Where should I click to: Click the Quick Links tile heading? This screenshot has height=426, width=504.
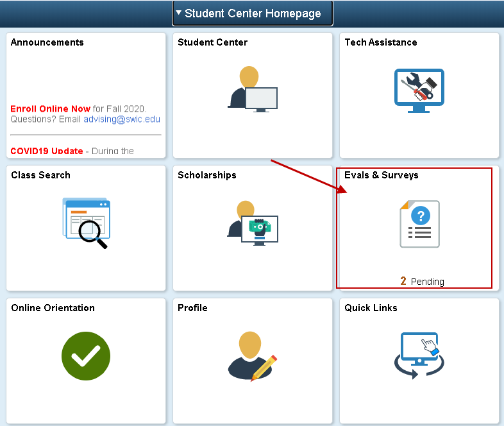371,308
